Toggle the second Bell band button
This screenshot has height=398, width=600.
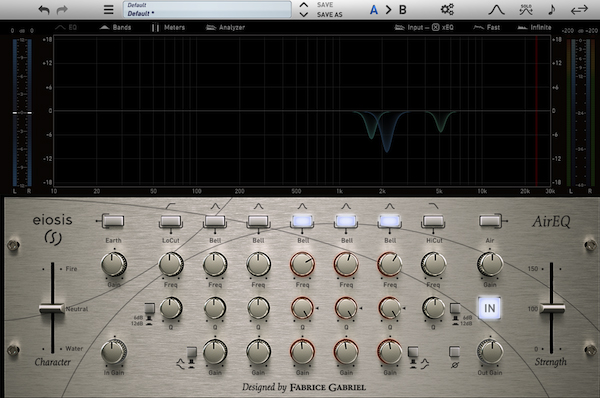point(258,221)
